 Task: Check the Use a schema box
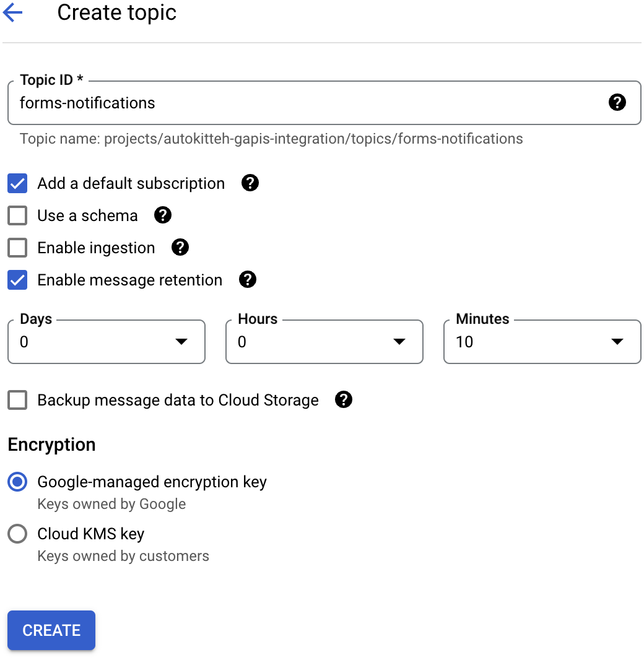pyautogui.click(x=17, y=215)
